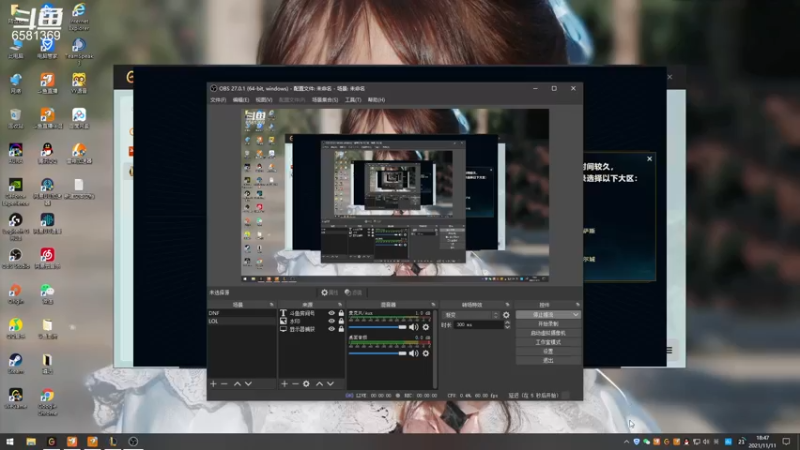The height and width of the screenshot is (450, 800).
Task: Open QQ penguin desktop icon
Action: 47,154
